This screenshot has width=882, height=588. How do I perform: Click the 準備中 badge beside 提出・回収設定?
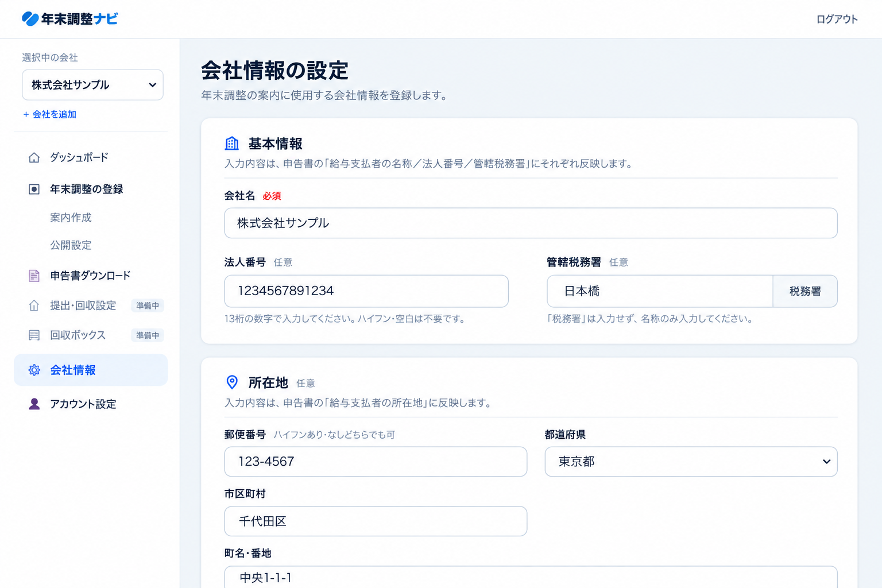click(148, 305)
